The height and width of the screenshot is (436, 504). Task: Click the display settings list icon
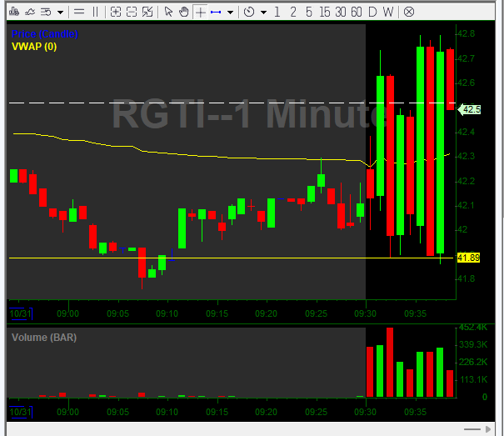click(x=46, y=13)
